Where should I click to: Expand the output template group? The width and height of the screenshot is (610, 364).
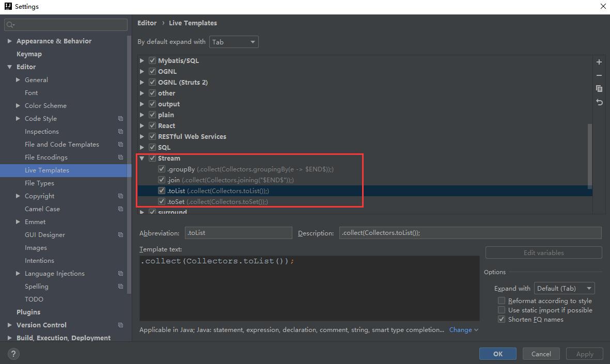pos(142,104)
